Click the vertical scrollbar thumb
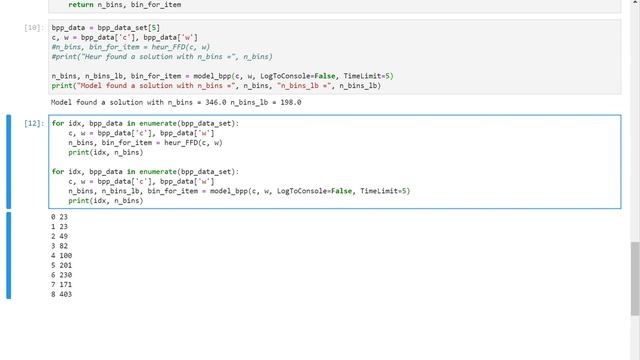Viewport: 640px width, 360px height. [635, 278]
